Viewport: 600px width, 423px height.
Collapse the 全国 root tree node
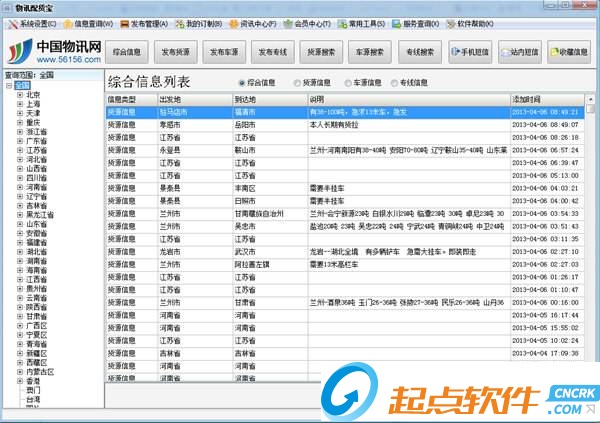pos(9,85)
